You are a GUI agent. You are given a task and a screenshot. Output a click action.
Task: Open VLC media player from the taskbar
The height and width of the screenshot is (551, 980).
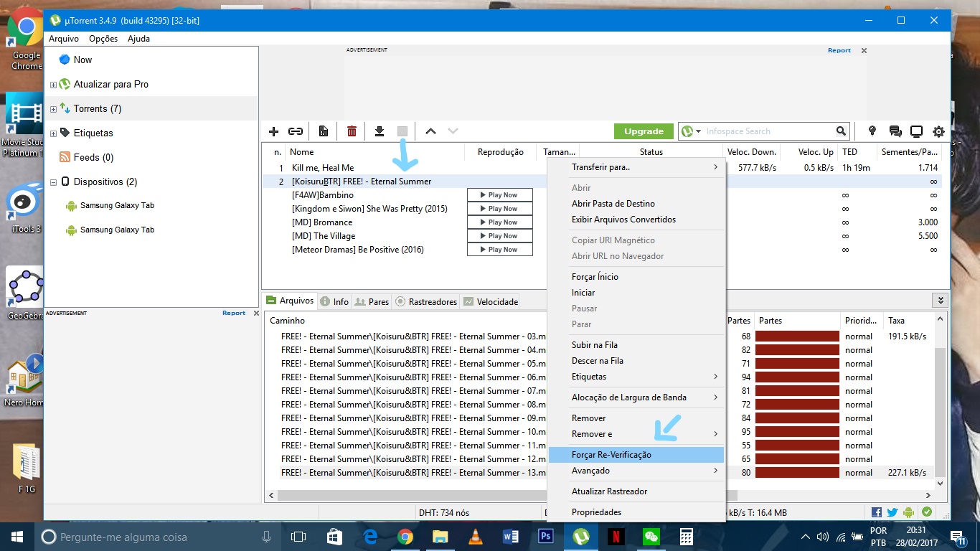475,536
